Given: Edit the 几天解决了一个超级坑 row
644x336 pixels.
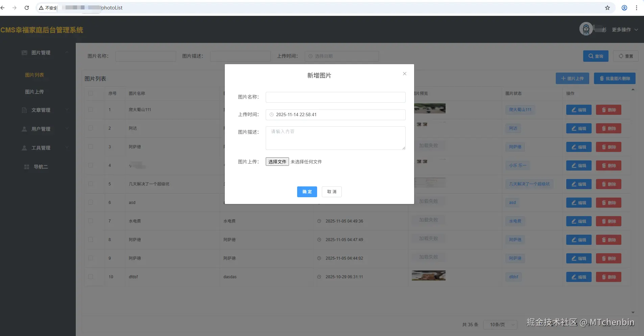Looking at the screenshot, I should pos(579,184).
